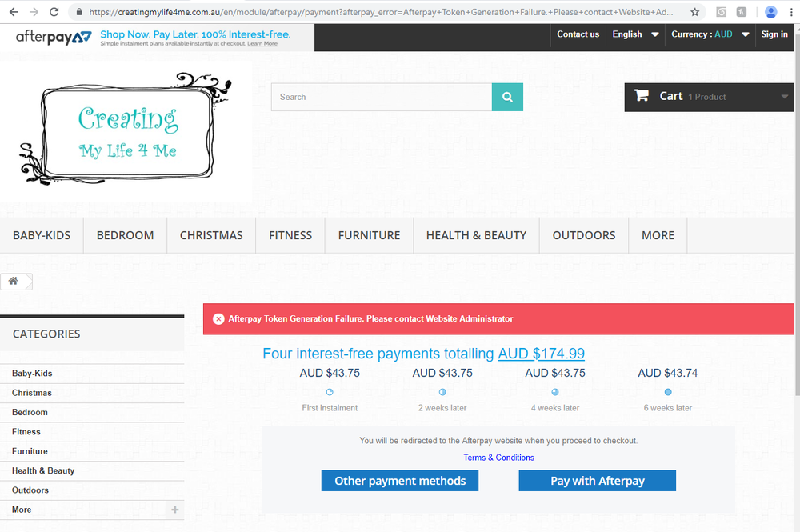Click the browser refresh icon
Viewport: 800px width, 532px height.
[x=53, y=11]
